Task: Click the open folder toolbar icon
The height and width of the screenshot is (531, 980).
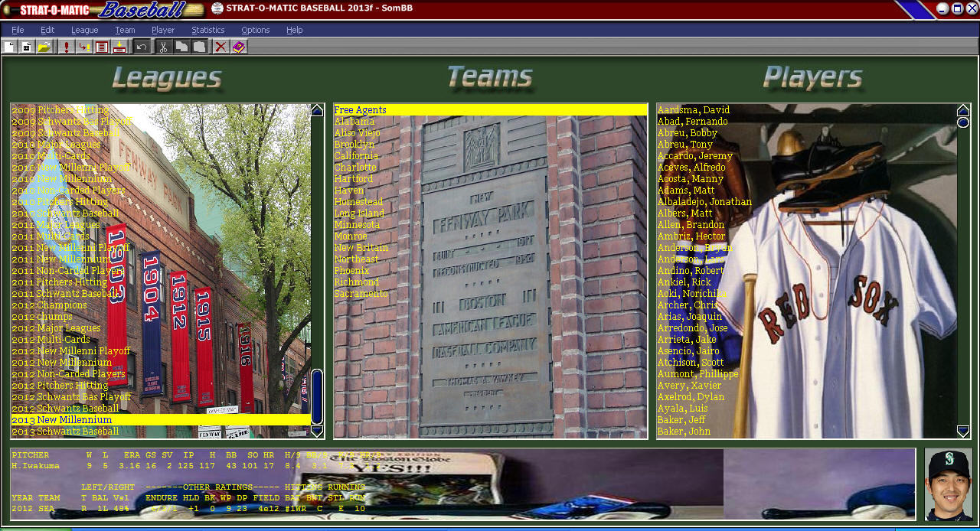Action: point(44,47)
